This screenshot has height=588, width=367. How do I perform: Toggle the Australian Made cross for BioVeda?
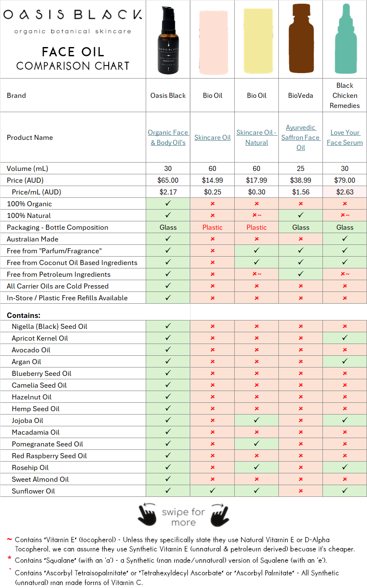point(300,239)
